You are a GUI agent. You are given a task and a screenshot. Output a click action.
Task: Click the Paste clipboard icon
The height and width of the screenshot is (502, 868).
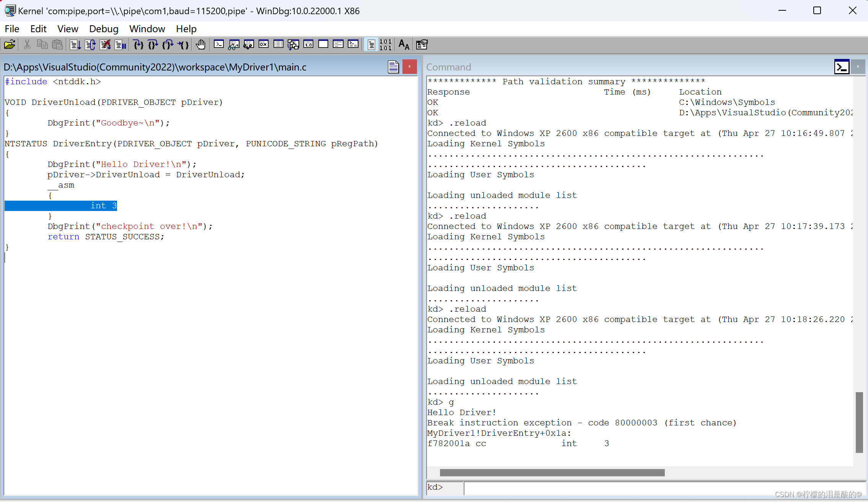point(57,45)
